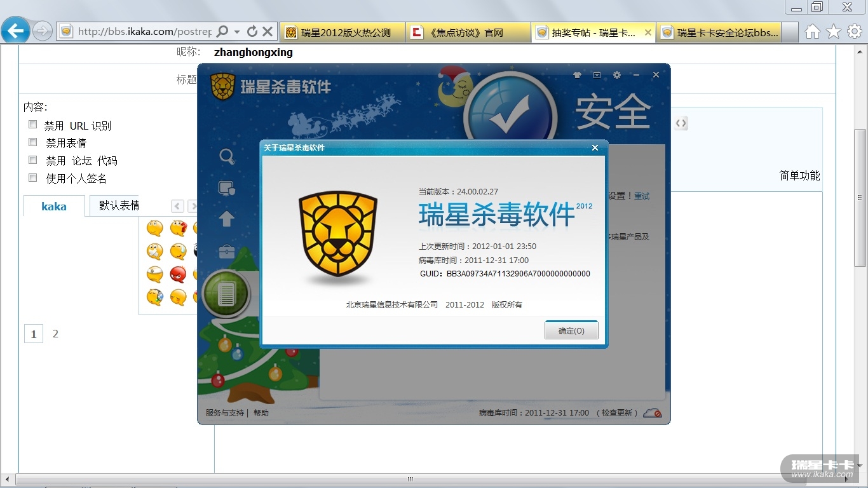
Task: Click the browser horizontal scrollbar thumb
Action: (410, 479)
